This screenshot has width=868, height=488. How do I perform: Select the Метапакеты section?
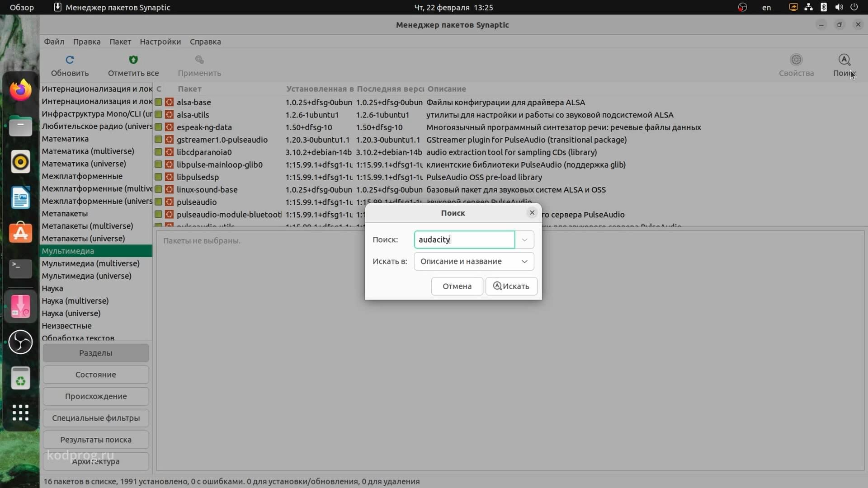click(x=96, y=213)
